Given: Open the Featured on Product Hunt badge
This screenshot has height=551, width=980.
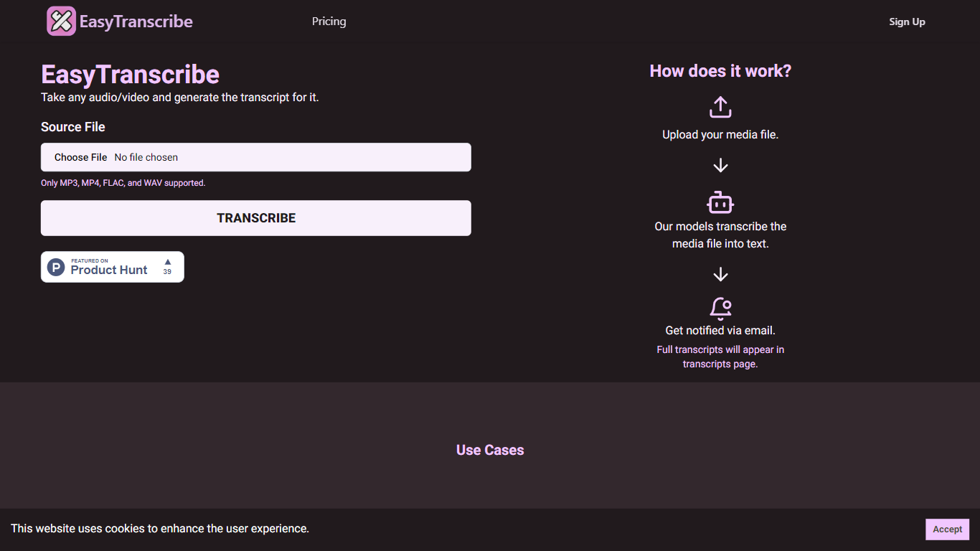Looking at the screenshot, I should 113,267.
